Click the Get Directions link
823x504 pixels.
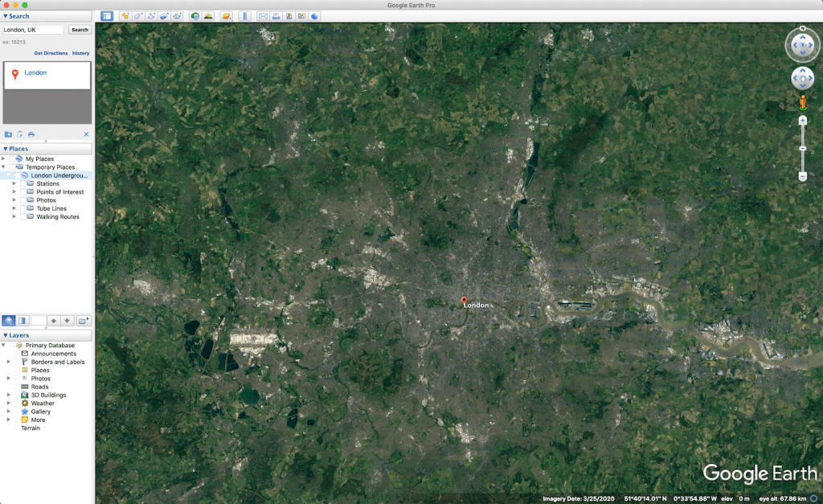coord(51,53)
